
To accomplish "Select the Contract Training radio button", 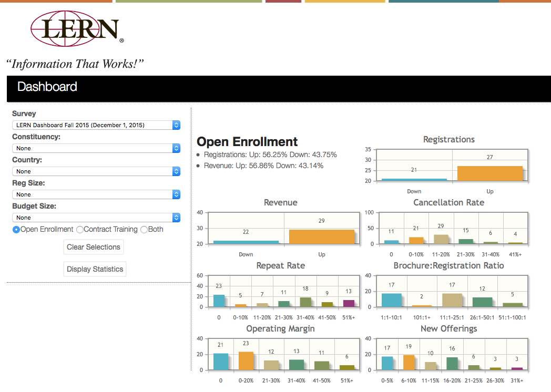I will (80, 230).
